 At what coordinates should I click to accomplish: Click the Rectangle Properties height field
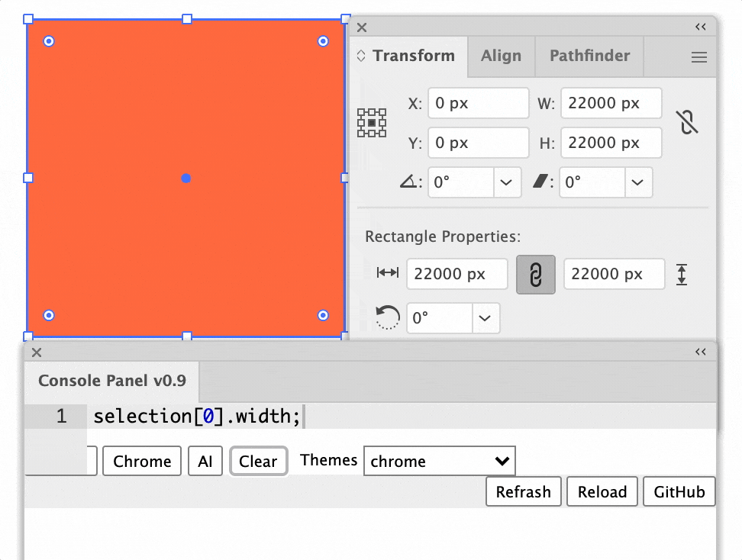(x=615, y=274)
